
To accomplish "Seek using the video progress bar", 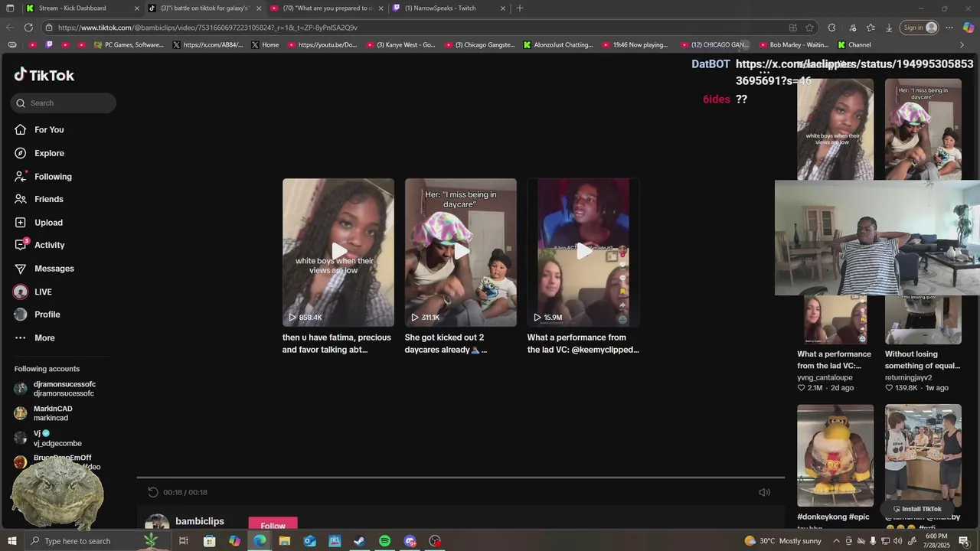I will (x=461, y=478).
